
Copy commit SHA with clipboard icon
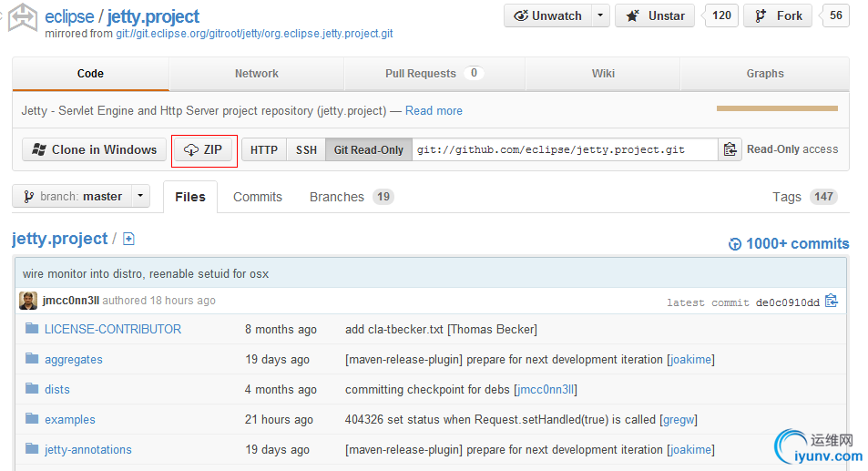(831, 301)
